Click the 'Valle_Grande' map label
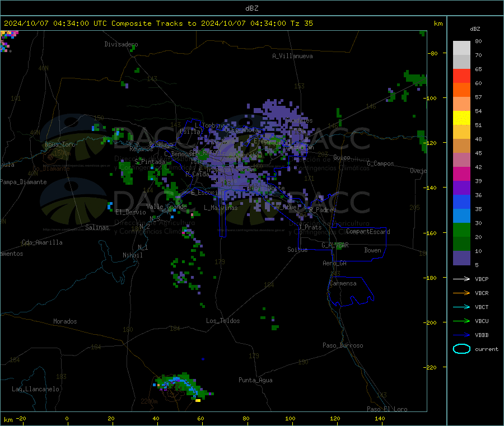The width and height of the screenshot is (504, 426). 166,207
